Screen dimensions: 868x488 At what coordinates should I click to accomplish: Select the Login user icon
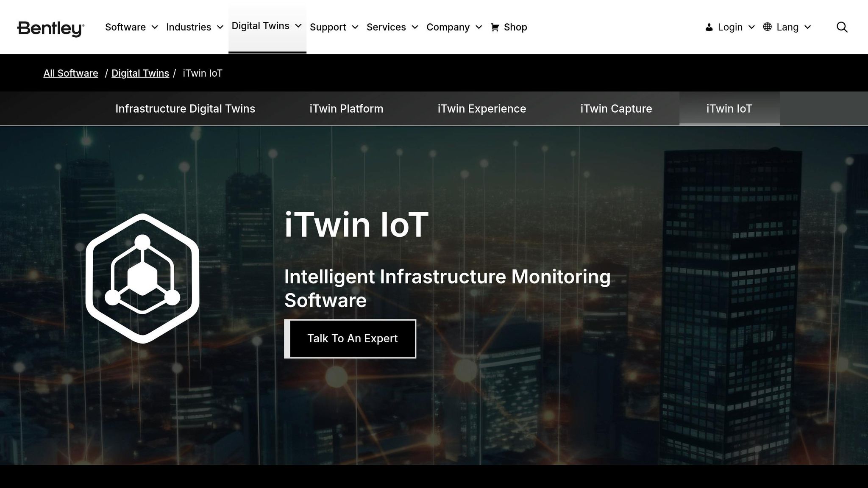pyautogui.click(x=708, y=27)
